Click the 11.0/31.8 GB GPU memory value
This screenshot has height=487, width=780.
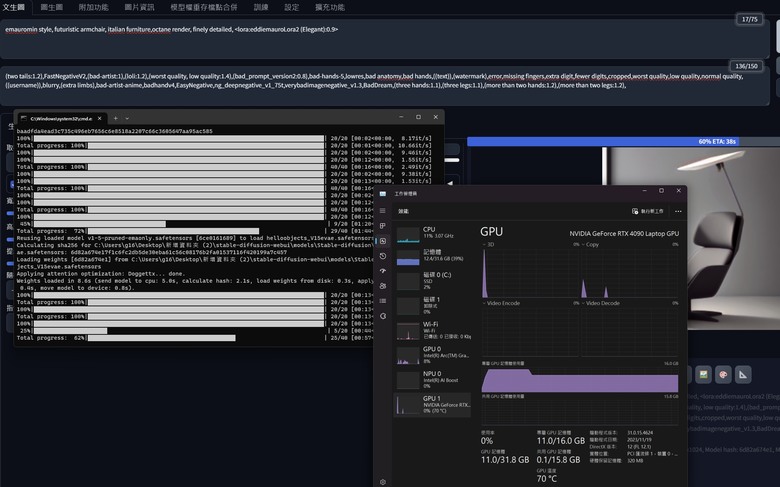(505, 460)
